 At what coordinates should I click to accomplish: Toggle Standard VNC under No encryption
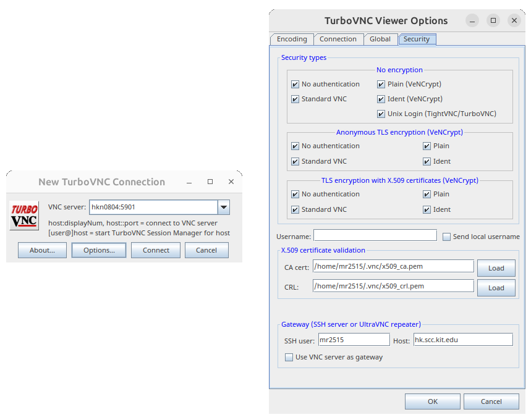coord(295,99)
